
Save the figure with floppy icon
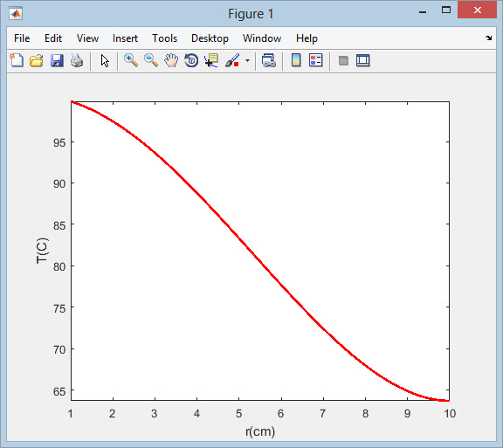pos(57,60)
